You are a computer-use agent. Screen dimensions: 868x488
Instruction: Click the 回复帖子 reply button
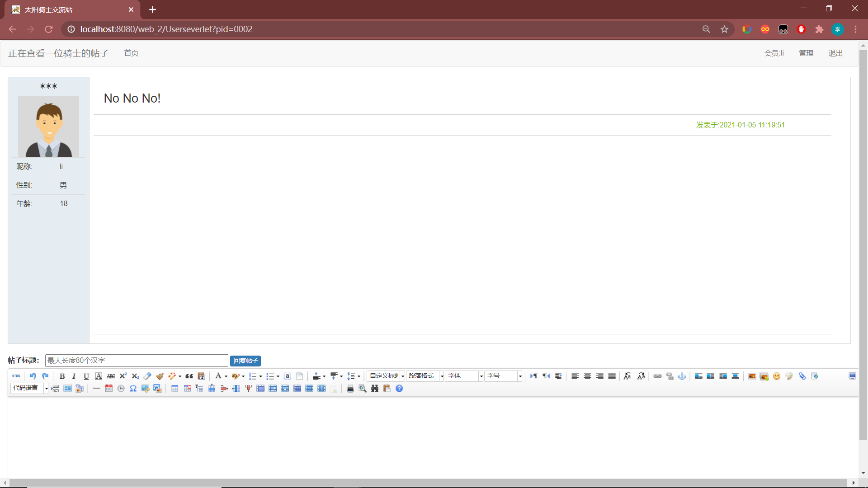coord(245,361)
